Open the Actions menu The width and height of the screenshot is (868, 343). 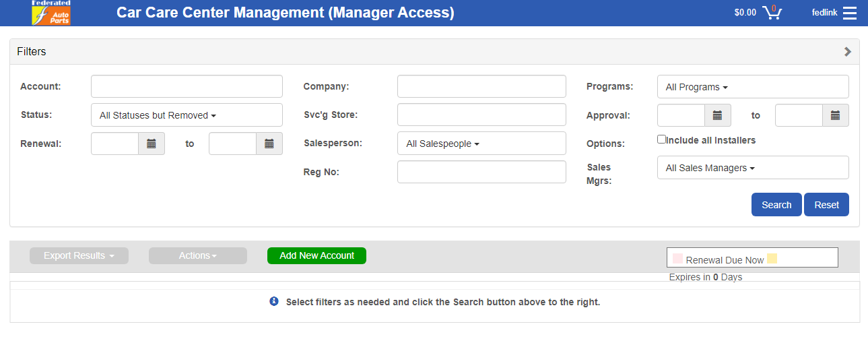pos(198,256)
